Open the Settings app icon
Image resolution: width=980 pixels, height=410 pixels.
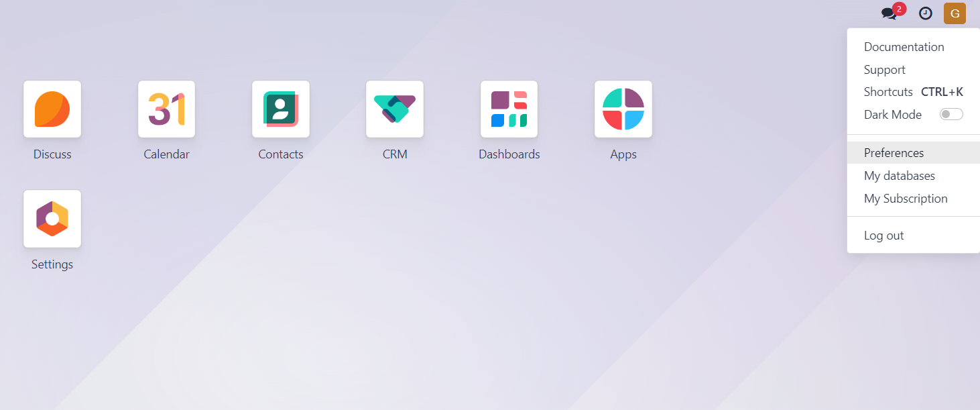[52, 219]
